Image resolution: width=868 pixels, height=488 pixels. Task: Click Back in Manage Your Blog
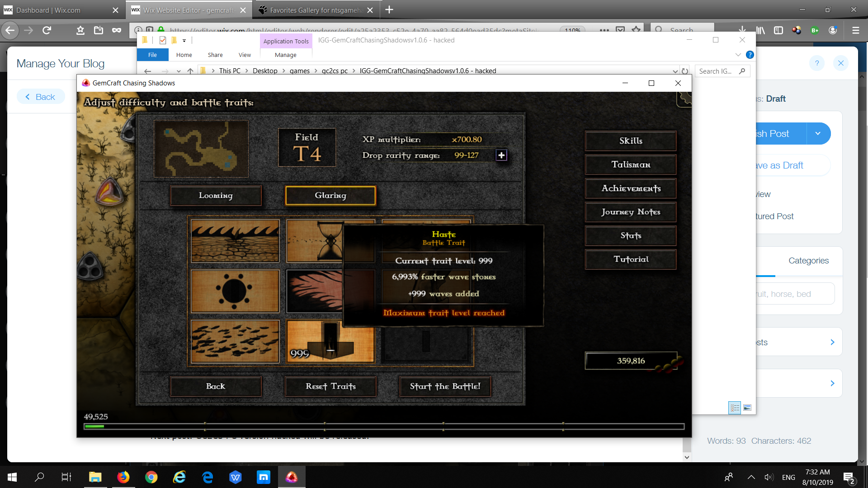[41, 97]
